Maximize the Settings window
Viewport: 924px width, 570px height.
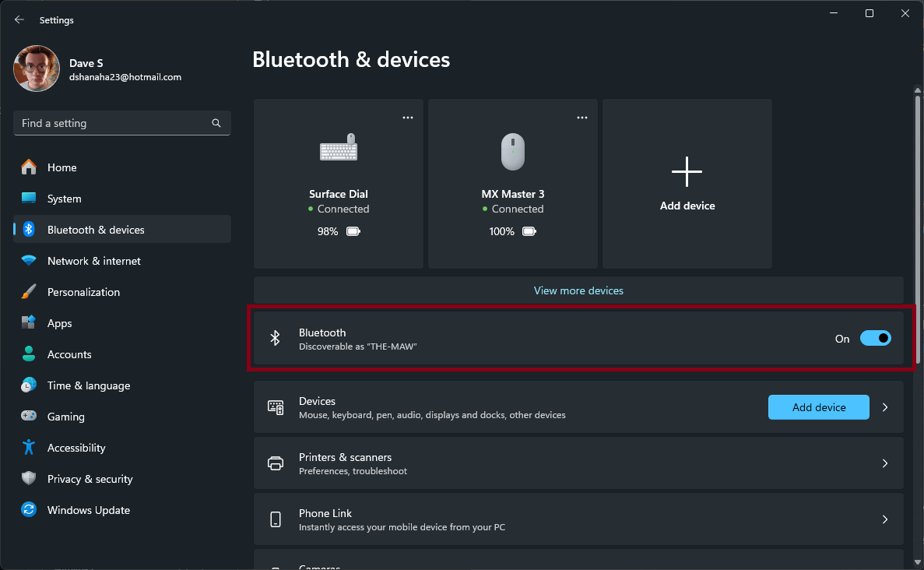pyautogui.click(x=870, y=13)
